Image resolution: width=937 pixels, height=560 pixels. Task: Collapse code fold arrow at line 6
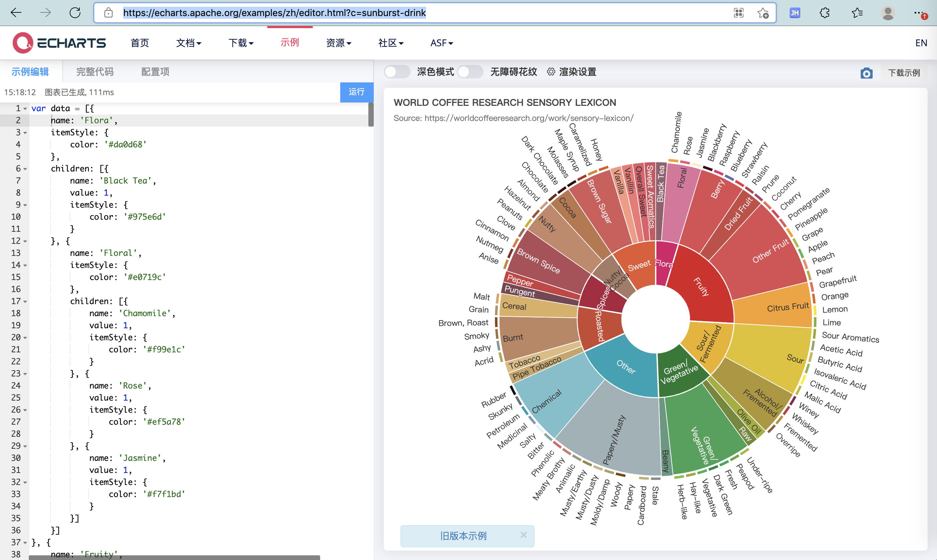(25, 169)
